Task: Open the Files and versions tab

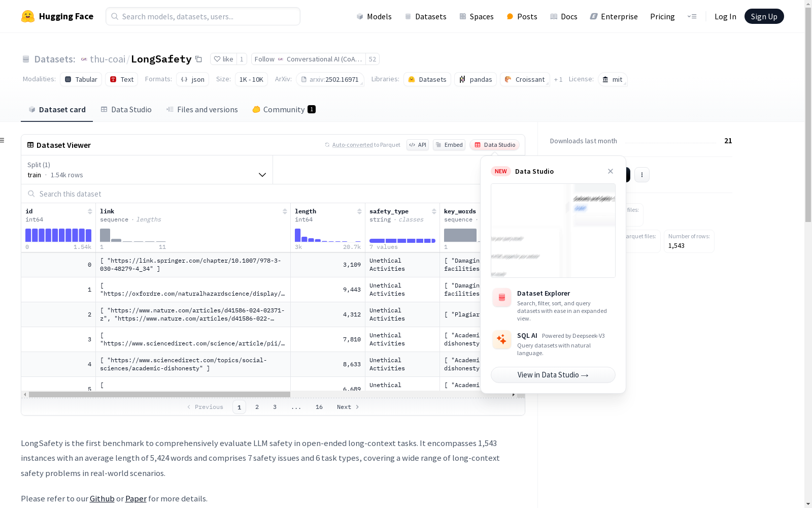Action: pyautogui.click(x=202, y=110)
